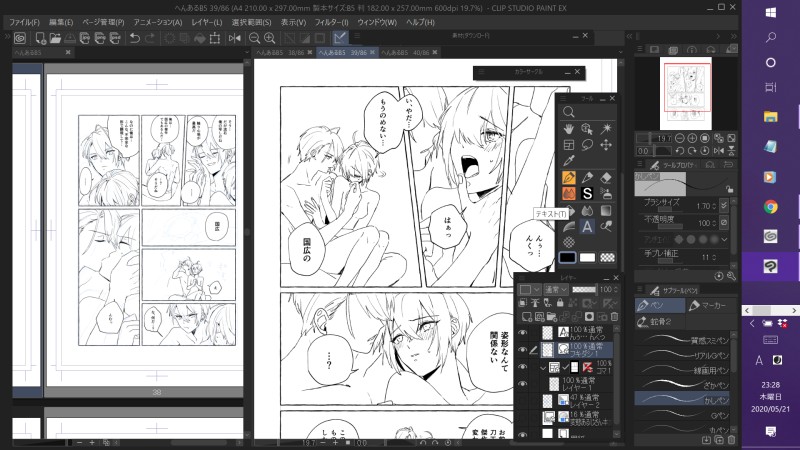Image resolution: width=800 pixels, height=450 pixels.
Task: Toggle the snap to ruler command bar button
Action: 340,38
